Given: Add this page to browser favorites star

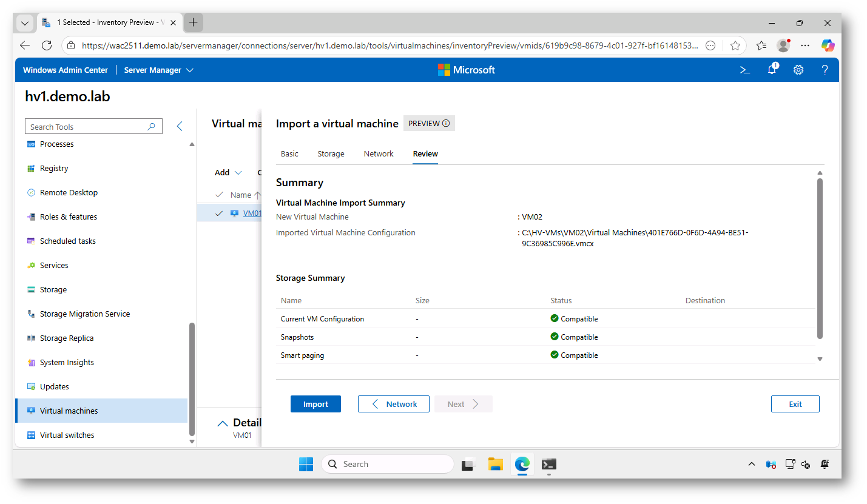Looking at the screenshot, I should [735, 45].
